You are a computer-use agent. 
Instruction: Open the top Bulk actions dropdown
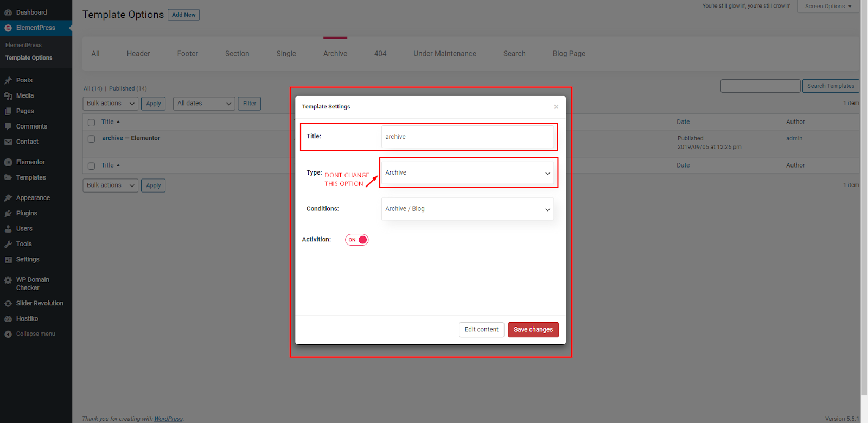(110, 104)
